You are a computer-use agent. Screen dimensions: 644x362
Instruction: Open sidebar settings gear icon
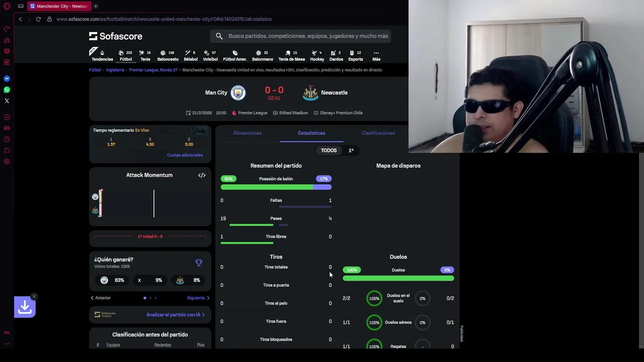point(7,161)
